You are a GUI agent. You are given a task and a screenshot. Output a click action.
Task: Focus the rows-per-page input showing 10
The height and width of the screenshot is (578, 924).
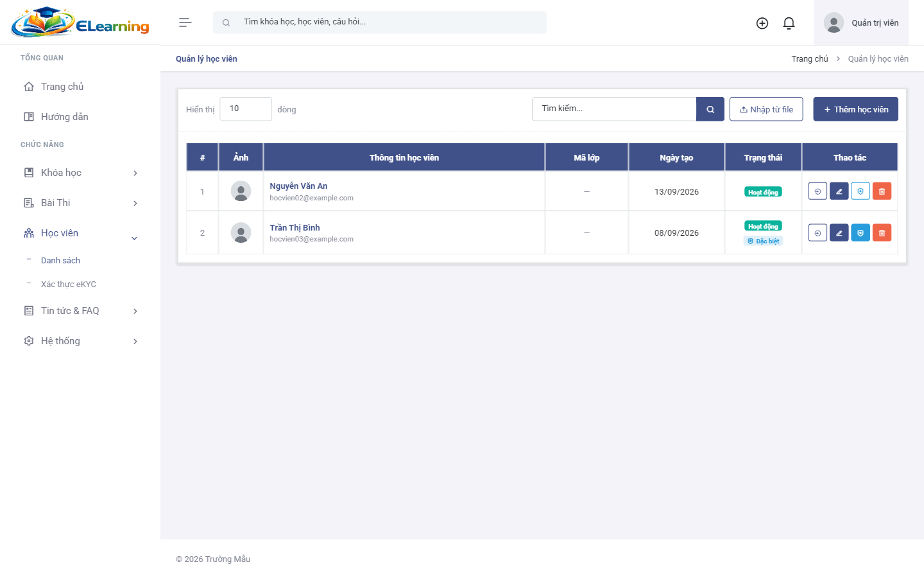(246, 109)
